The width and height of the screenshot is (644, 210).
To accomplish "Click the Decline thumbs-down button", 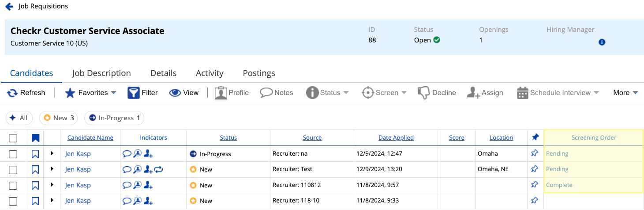I will [437, 93].
